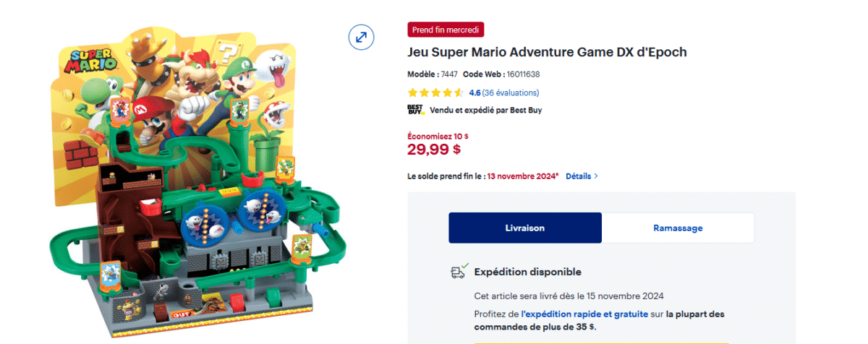Image resolution: width=868 pixels, height=344 pixels.
Task: Click Vendu et expédié par Best Buy text
Action: click(x=485, y=111)
